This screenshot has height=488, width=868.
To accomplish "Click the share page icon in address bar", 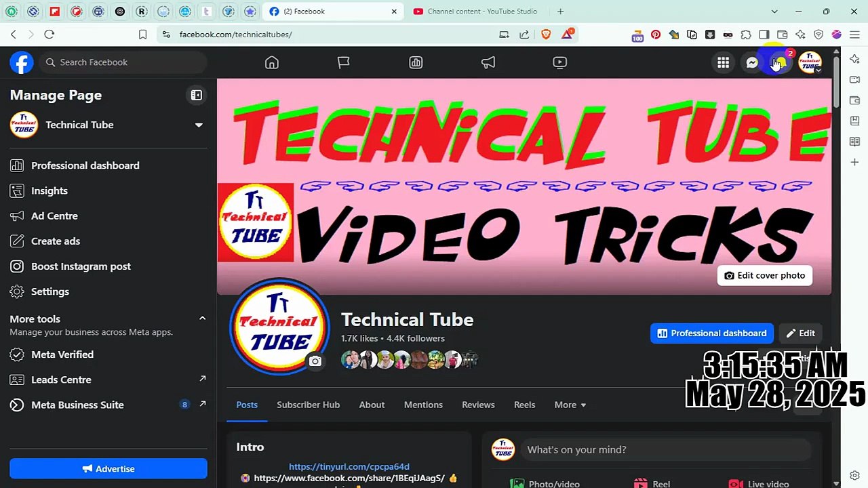I will click(x=524, y=35).
